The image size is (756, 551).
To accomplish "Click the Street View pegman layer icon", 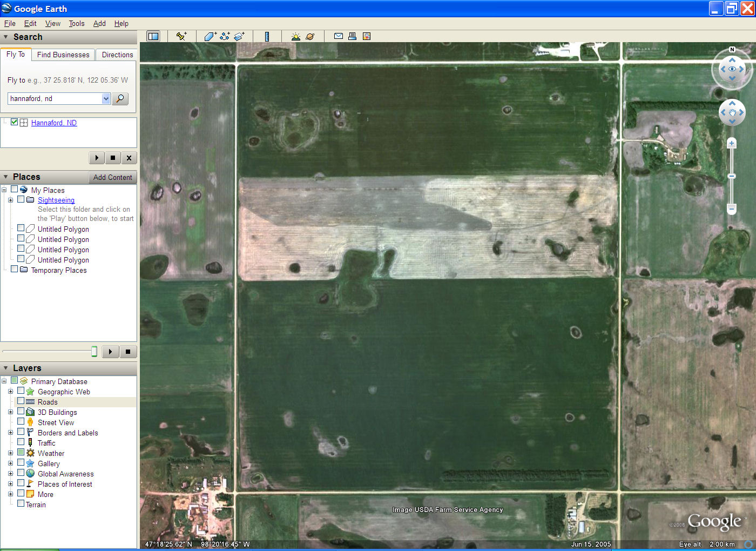I will click(30, 422).
